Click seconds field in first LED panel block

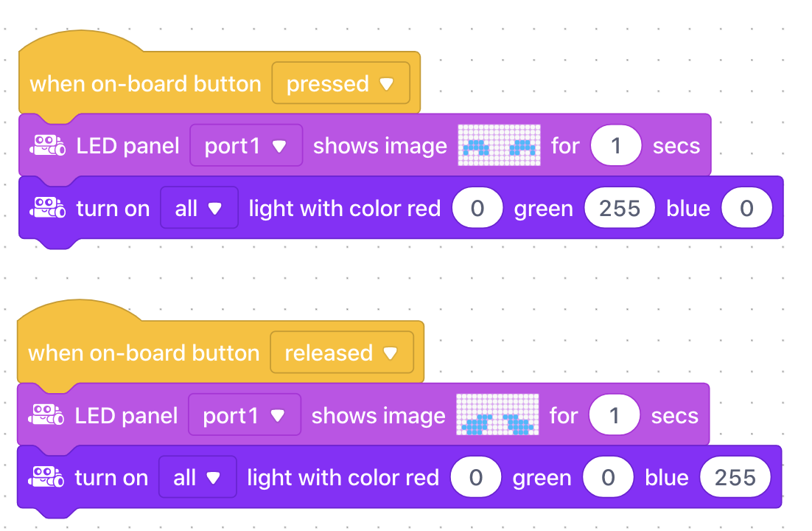(x=616, y=145)
